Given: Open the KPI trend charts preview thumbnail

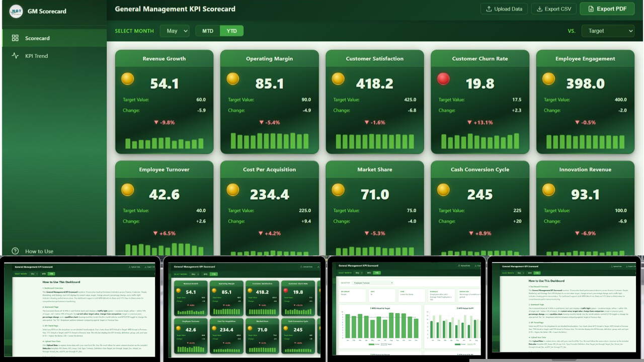Looking at the screenshot, I should [x=406, y=308].
